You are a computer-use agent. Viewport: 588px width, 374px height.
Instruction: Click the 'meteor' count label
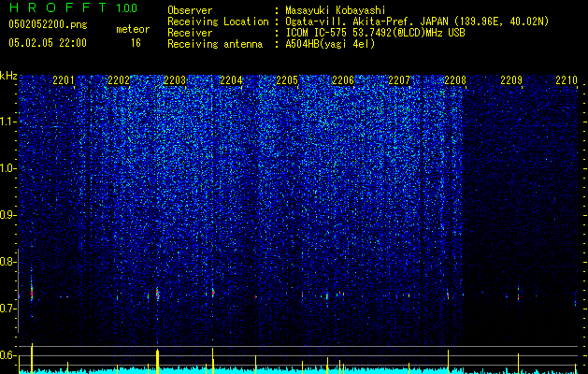(x=133, y=29)
